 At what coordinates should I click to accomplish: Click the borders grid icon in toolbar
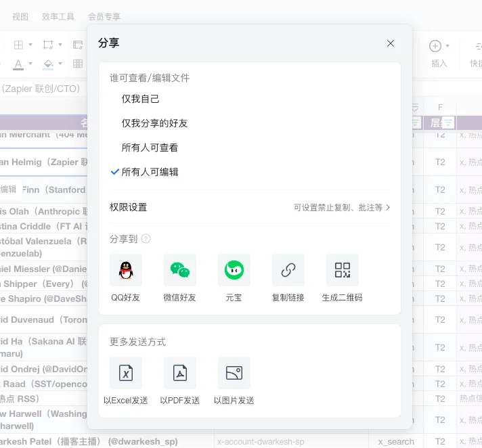pyautogui.click(x=19, y=45)
